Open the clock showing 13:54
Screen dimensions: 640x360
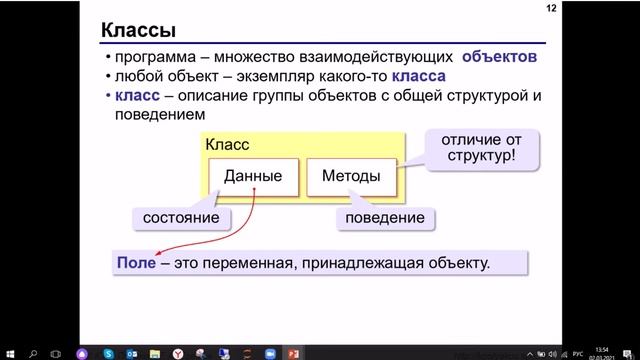(x=602, y=354)
